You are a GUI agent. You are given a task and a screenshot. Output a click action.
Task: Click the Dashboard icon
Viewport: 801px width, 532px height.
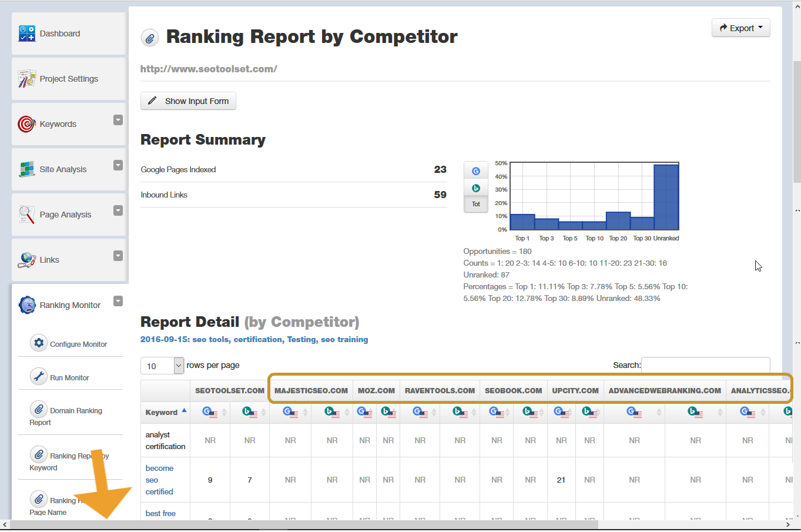(26, 34)
